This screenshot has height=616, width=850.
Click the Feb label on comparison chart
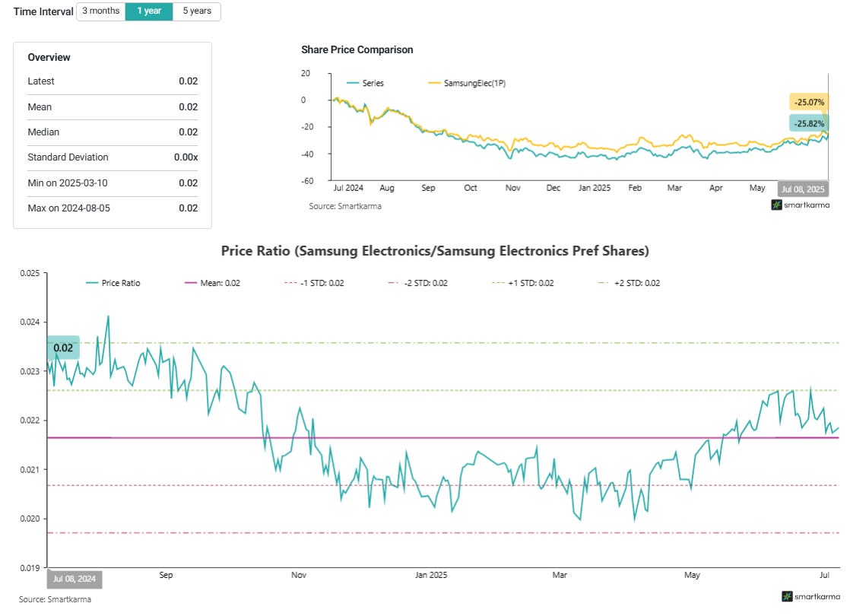coord(635,188)
